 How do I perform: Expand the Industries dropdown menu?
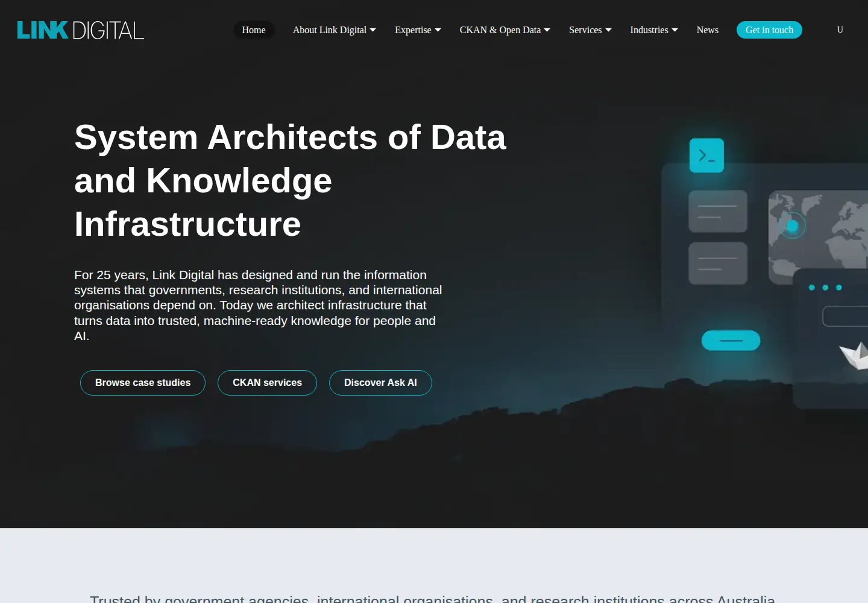[x=654, y=30]
